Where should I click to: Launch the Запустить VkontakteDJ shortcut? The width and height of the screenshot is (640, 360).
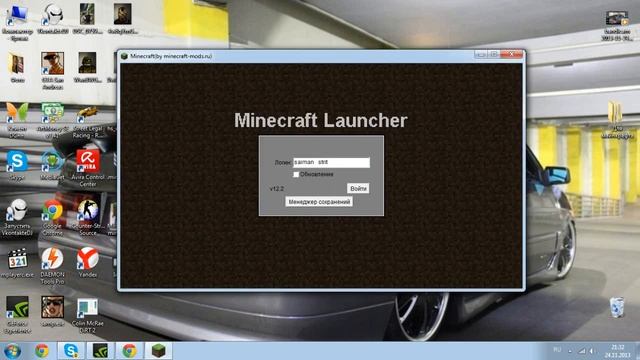[x=17, y=218]
